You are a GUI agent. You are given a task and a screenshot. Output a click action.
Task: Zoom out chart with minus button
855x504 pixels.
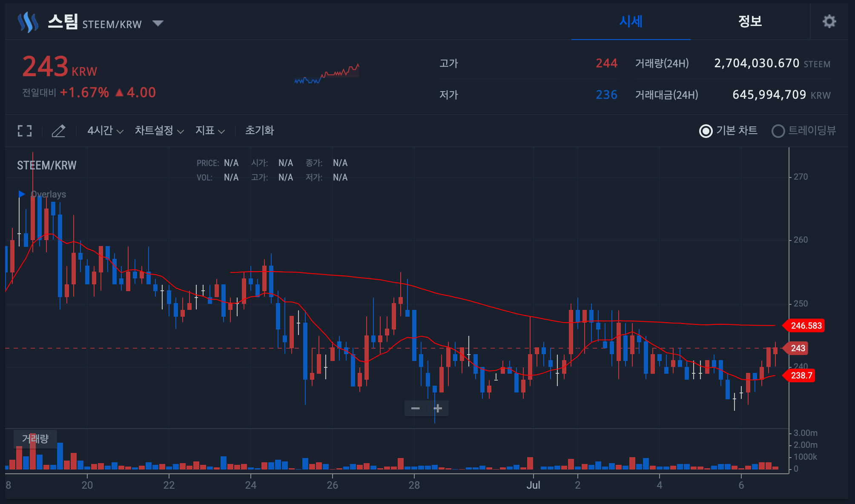pos(415,408)
